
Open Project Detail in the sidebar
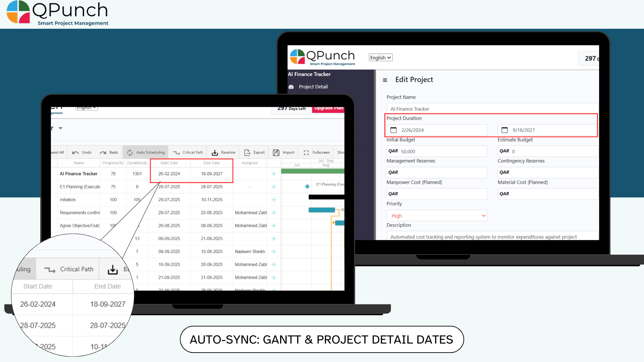tap(313, 87)
